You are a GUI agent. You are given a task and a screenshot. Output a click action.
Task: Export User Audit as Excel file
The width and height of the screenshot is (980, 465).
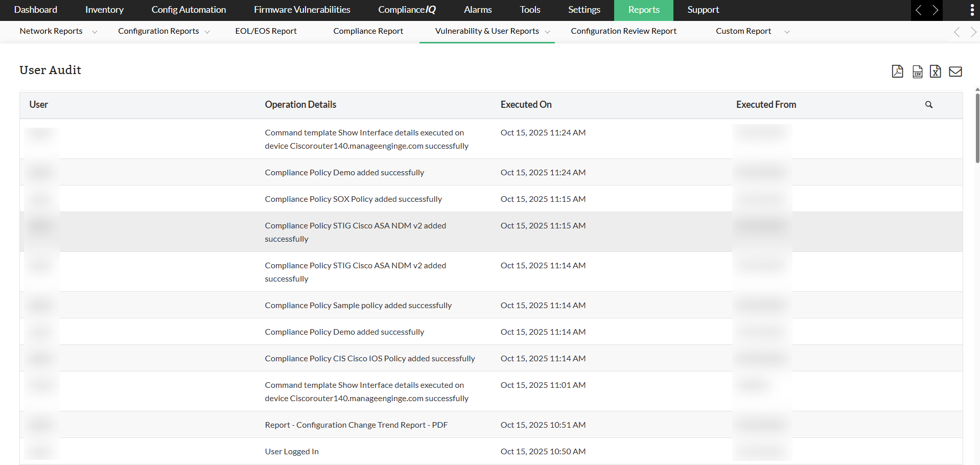point(935,72)
